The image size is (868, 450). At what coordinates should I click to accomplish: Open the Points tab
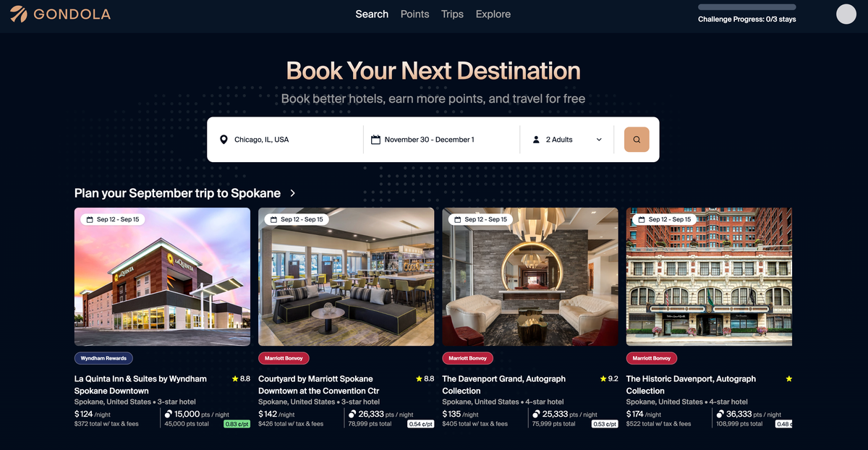pyautogui.click(x=414, y=14)
